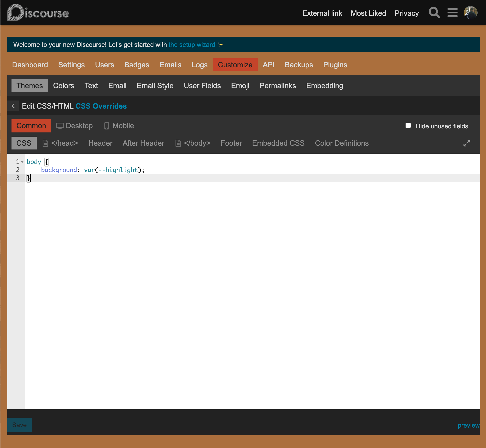Screen dimensions: 486x448
Task: Click the preview link
Action: coord(468,425)
